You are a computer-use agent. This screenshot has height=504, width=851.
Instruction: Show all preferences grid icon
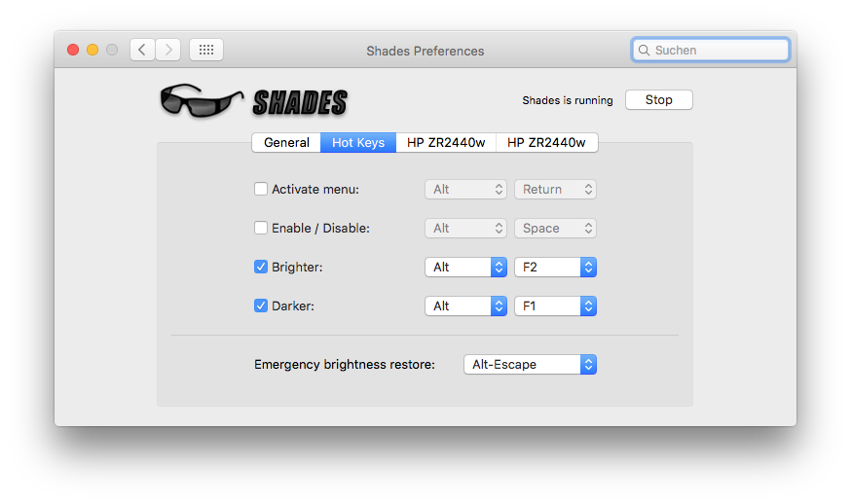point(206,50)
